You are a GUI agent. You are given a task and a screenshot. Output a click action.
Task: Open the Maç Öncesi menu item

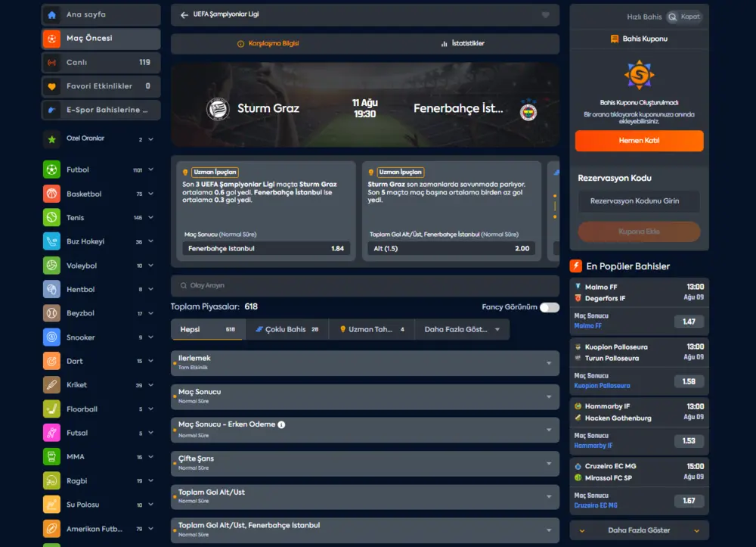click(101, 39)
